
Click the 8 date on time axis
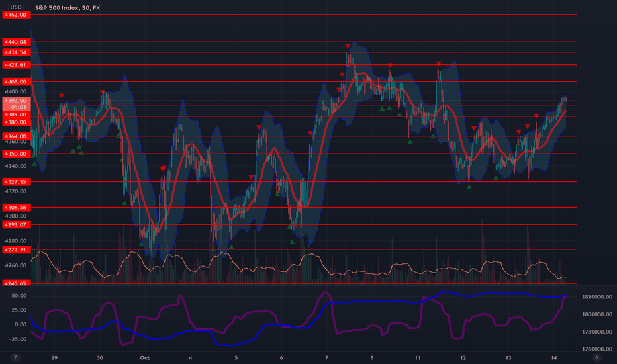click(372, 357)
